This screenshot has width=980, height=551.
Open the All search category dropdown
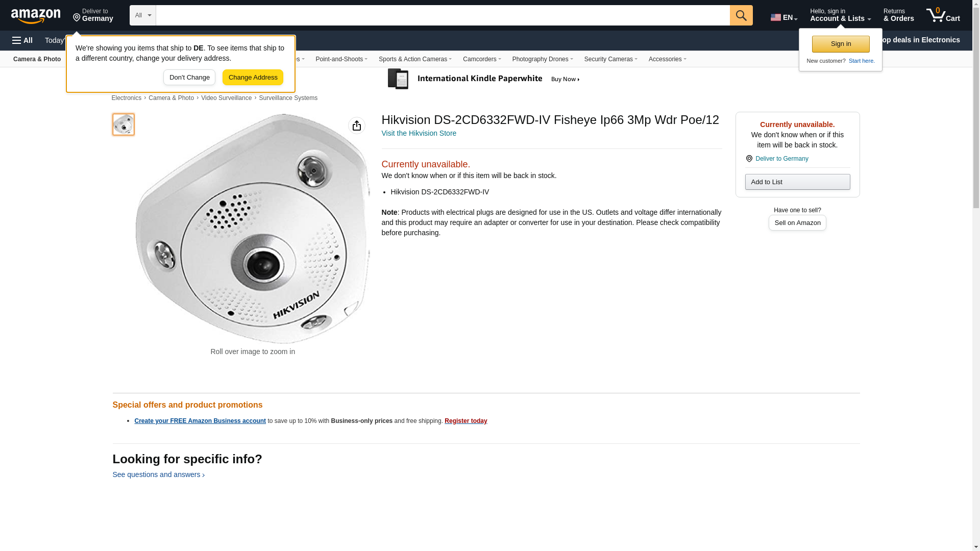142,15
